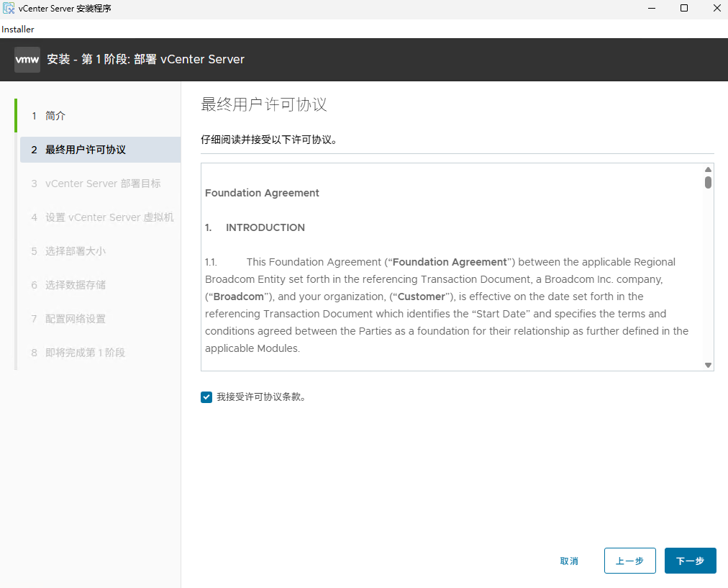Select step 3 vCenter Server 部署目标

[x=101, y=184]
